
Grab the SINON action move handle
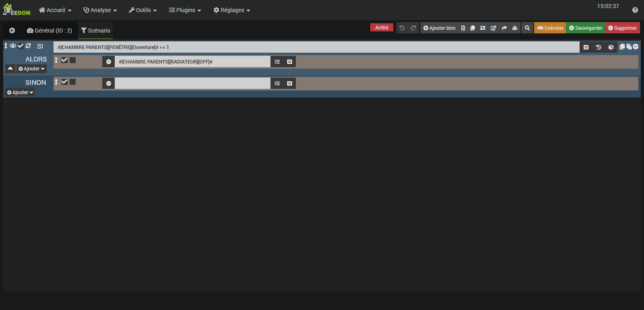(56, 82)
